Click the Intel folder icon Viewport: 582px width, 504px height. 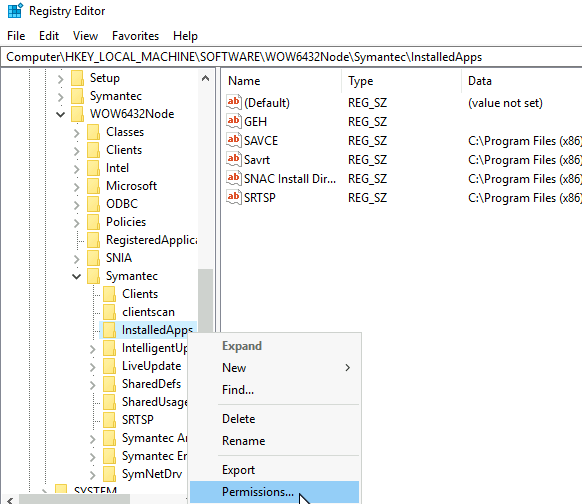coord(94,168)
